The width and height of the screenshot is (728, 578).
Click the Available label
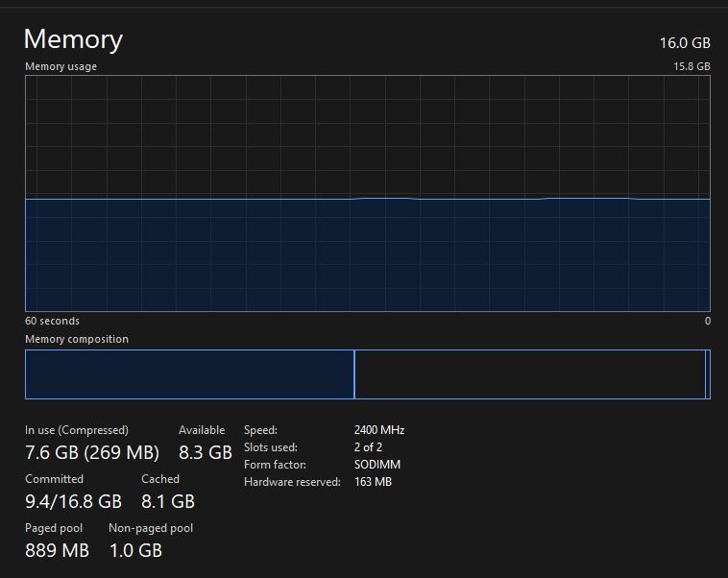202,430
